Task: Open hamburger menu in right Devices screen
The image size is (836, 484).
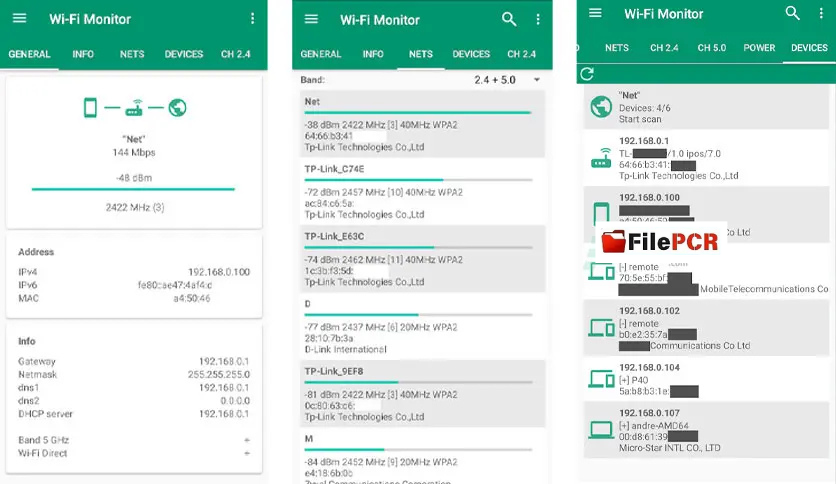Action: [x=595, y=13]
